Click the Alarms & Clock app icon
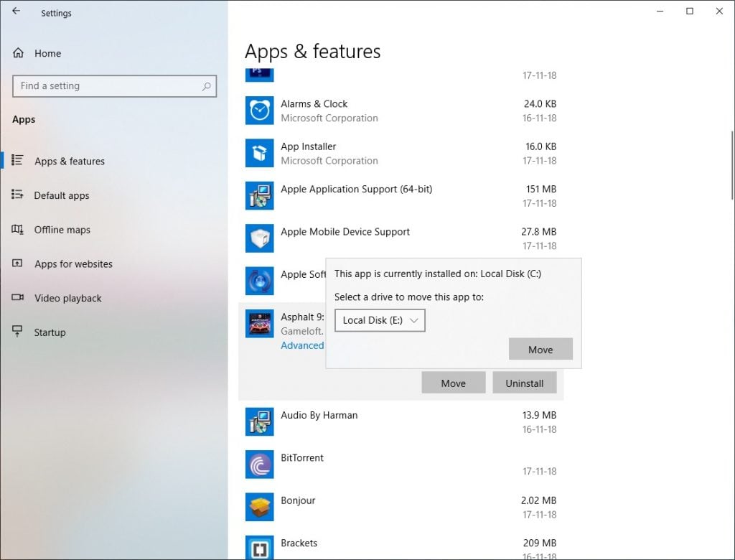Viewport: 735px width, 560px height. [x=259, y=110]
